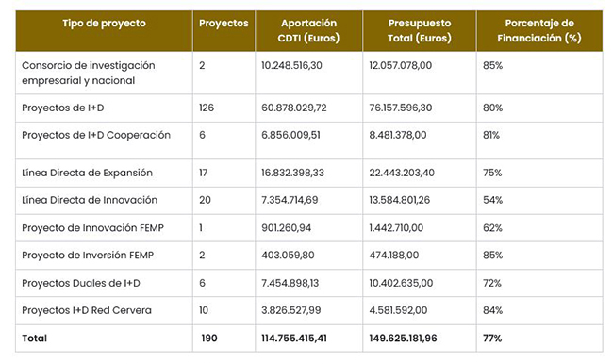This screenshot has width=613, height=364.
Task: Select the 'Porcentaje de Financiación (%)' header
Action: (539, 31)
